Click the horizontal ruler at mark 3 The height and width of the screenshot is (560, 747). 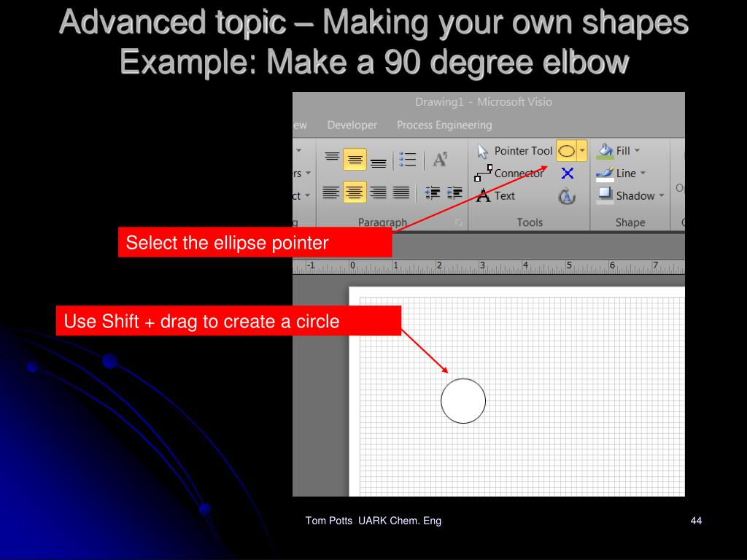481,266
